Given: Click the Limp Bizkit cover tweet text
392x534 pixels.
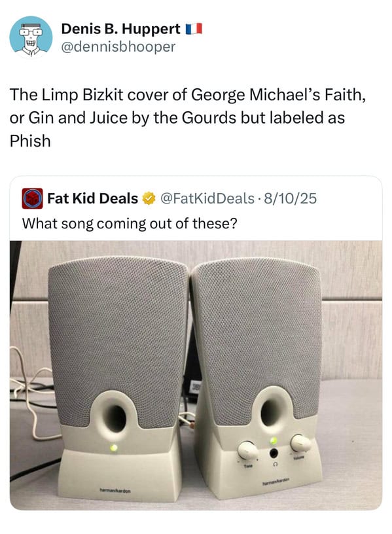Looking at the screenshot, I should [x=188, y=118].
